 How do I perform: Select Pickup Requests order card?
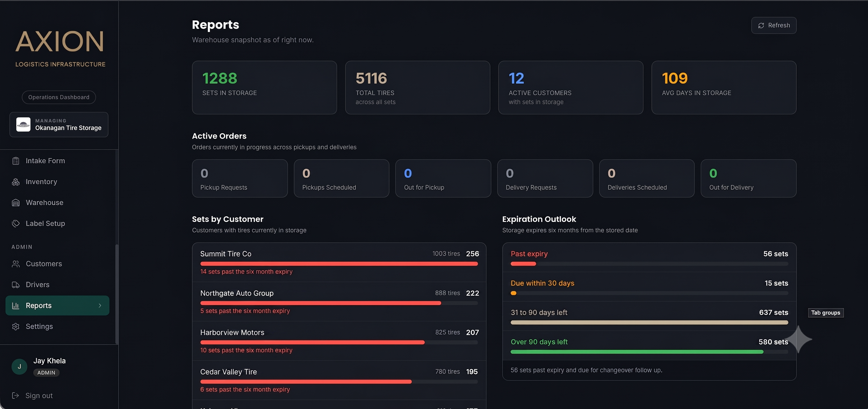pyautogui.click(x=239, y=178)
